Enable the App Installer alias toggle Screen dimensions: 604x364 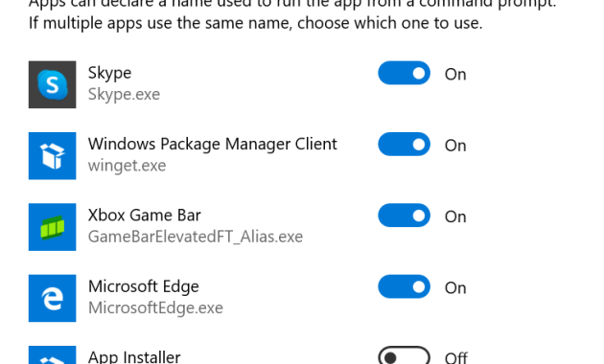coord(404,355)
